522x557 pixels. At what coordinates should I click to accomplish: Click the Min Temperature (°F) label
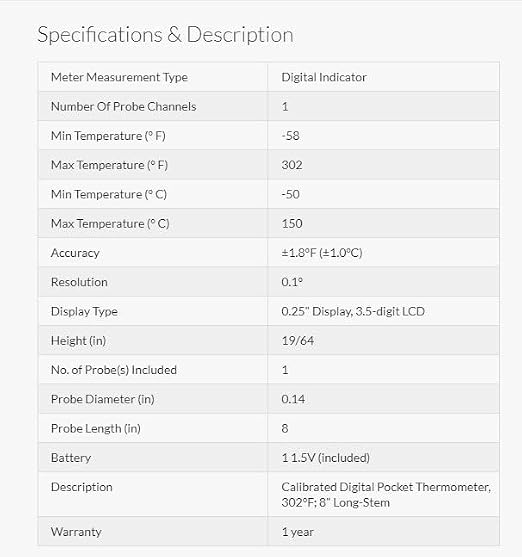coord(108,136)
